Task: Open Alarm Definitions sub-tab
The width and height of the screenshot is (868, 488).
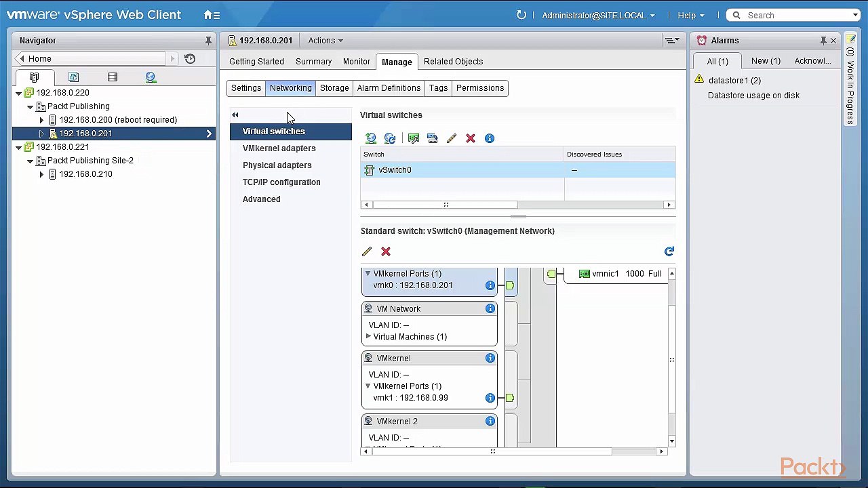Action: click(x=389, y=88)
